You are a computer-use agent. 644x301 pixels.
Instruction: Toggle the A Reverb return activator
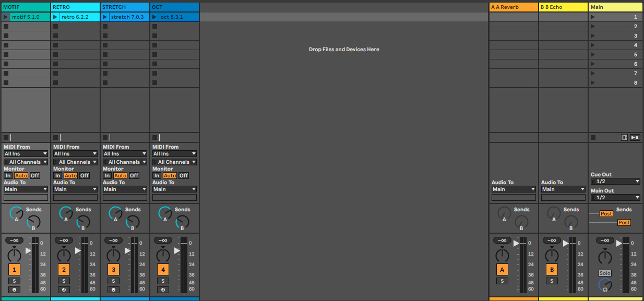coord(502,270)
